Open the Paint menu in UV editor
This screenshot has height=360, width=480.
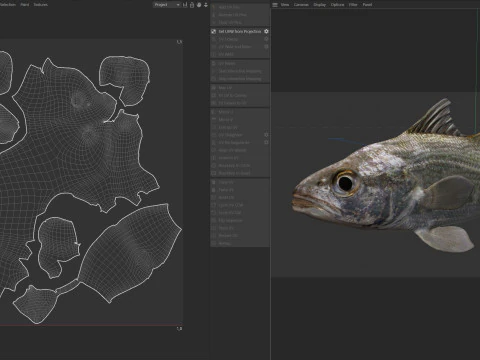coord(24,5)
